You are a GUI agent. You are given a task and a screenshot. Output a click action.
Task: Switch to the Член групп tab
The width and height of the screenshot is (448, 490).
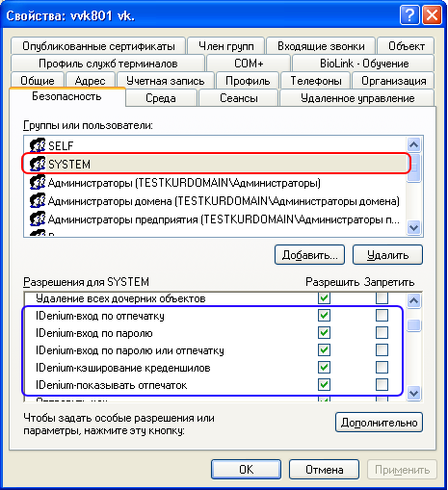click(225, 46)
